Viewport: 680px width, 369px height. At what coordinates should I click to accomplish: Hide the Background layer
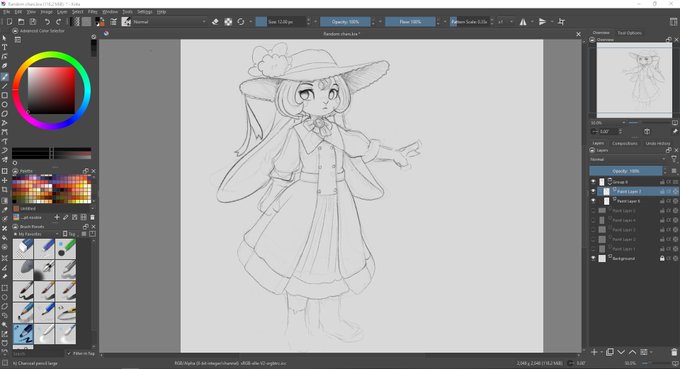point(593,258)
